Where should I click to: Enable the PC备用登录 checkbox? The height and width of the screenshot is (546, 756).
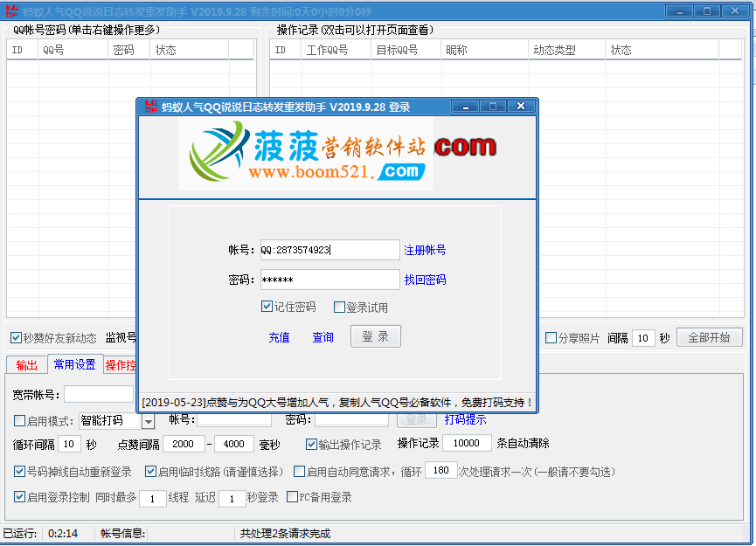(x=319, y=497)
